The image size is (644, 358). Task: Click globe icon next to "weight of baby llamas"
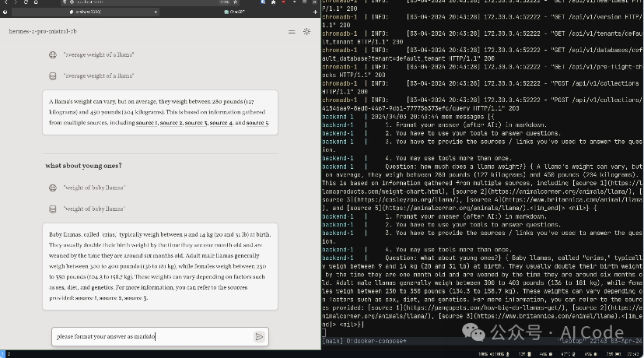(52, 188)
